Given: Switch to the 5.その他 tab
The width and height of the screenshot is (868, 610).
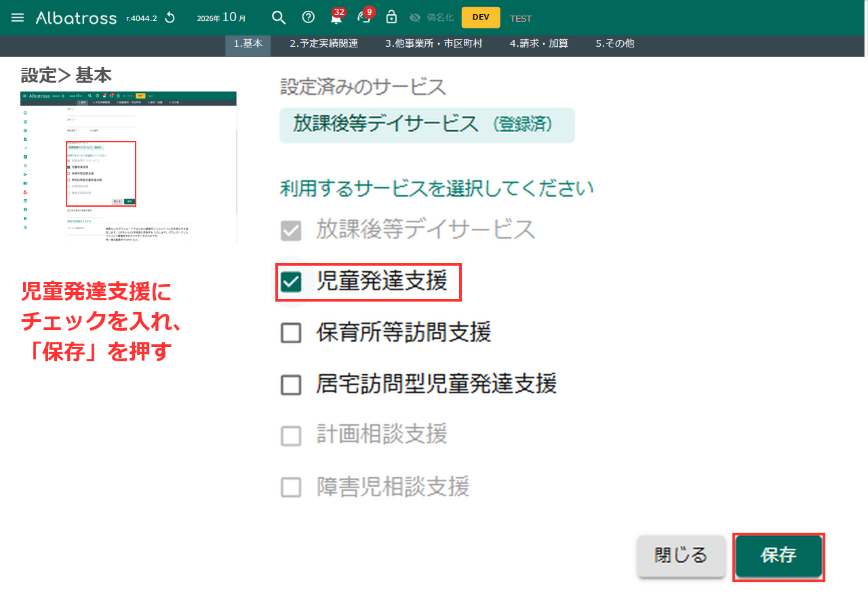Looking at the screenshot, I should (615, 43).
